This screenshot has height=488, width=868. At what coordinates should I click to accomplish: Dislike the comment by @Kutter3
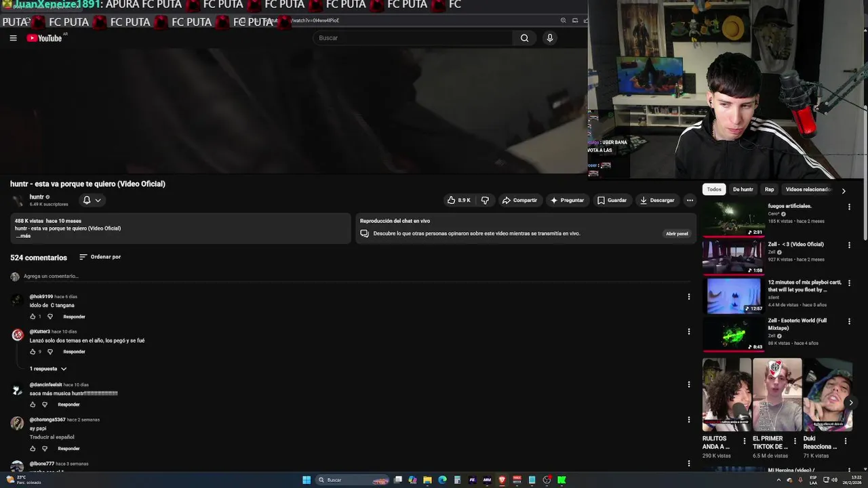pyautogui.click(x=50, y=352)
